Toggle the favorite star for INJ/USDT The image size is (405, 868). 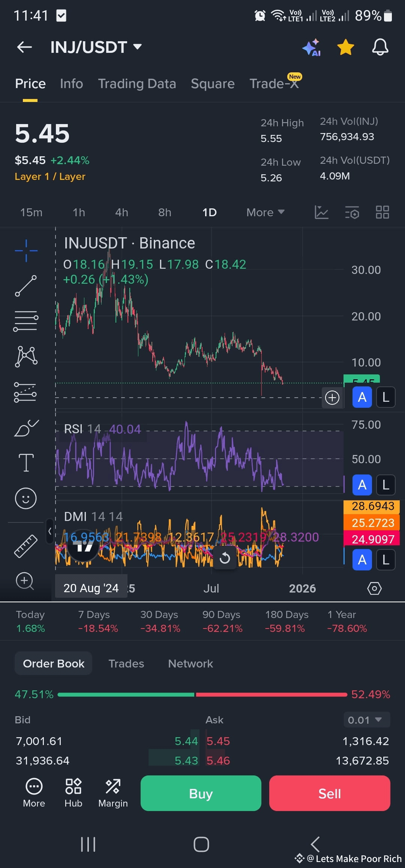345,47
